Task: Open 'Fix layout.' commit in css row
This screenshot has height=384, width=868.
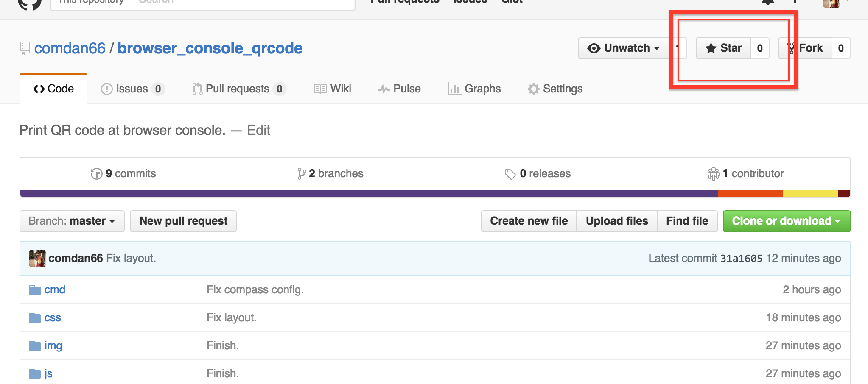Action: 232,317
